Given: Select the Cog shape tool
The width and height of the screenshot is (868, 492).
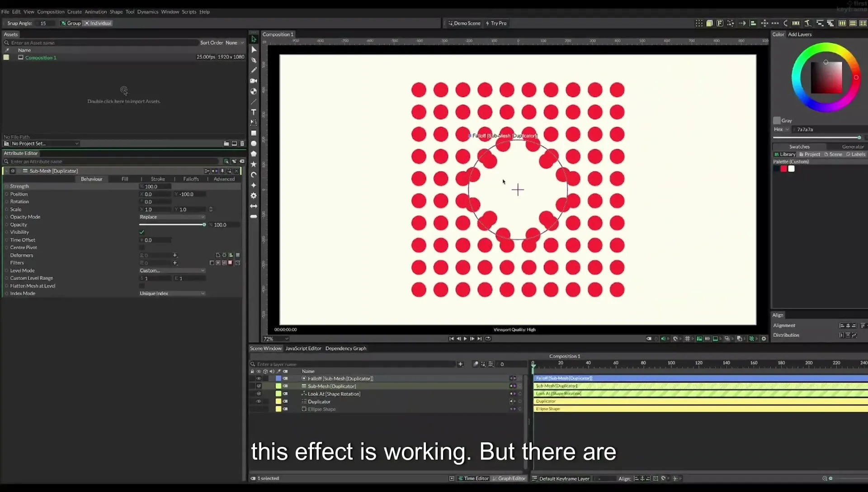Looking at the screenshot, I should point(254,195).
